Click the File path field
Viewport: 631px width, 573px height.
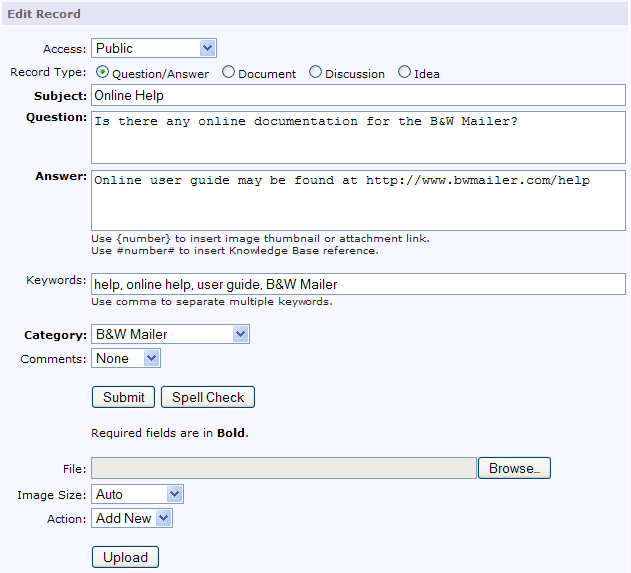pyautogui.click(x=284, y=468)
